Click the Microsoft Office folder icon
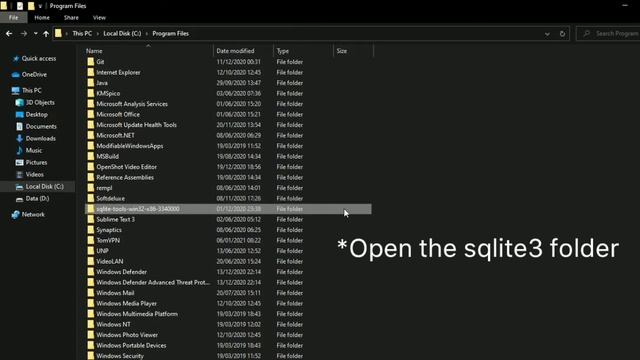 (x=91, y=114)
